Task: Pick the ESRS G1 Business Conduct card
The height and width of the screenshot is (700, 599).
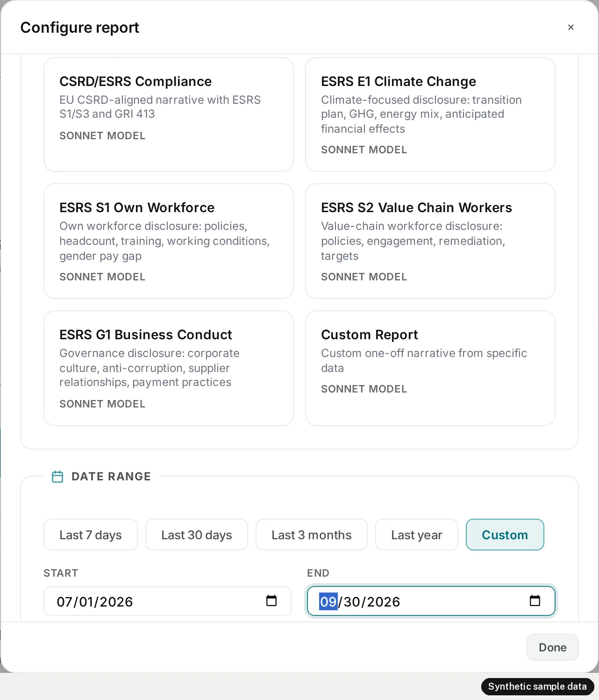Action: pos(169,368)
